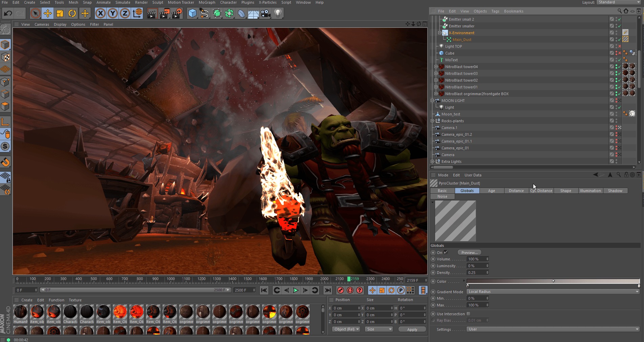Toggle the PyroCluster On checkbox
644x342 pixels.
[446, 252]
